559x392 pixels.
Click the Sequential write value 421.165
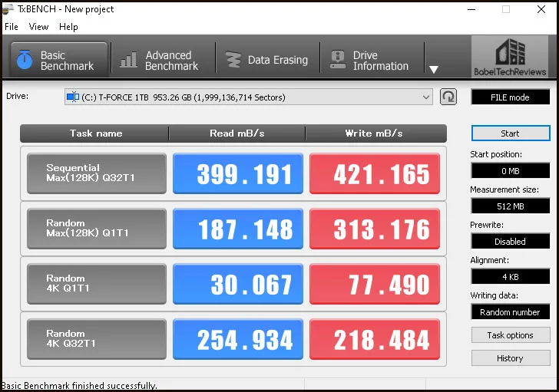tap(375, 173)
